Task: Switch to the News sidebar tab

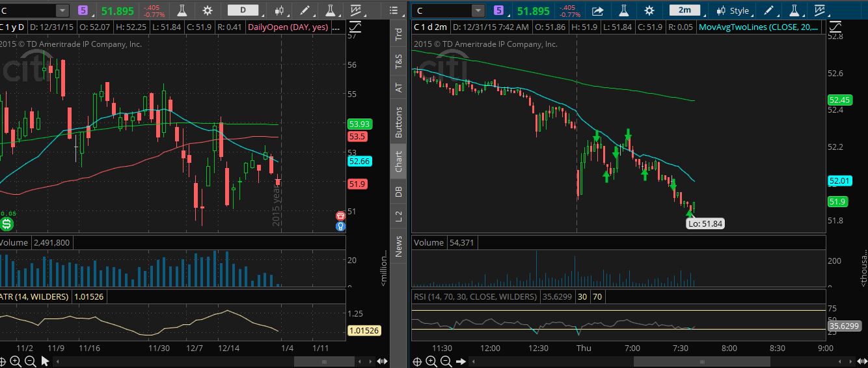Action: pyautogui.click(x=399, y=246)
